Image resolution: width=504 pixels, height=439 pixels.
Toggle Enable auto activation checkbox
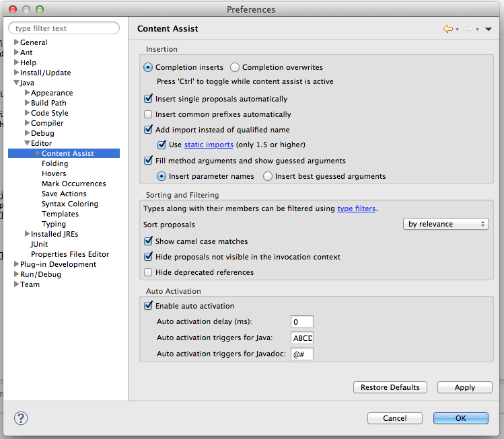point(148,305)
